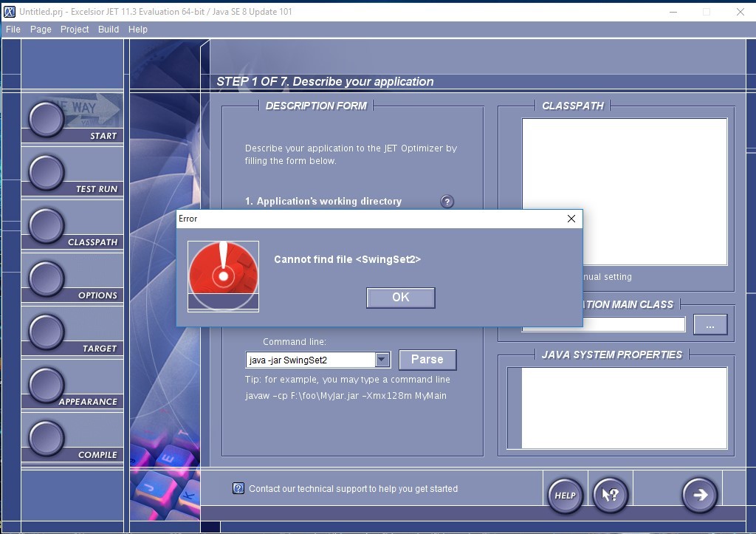Click OK in the Error dialog
Image resolution: width=756 pixels, height=534 pixels.
click(401, 298)
